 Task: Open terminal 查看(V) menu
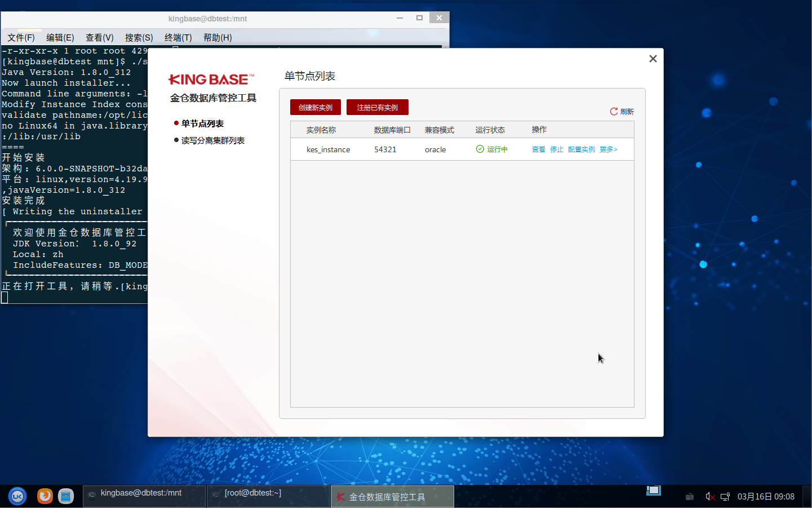pos(100,37)
